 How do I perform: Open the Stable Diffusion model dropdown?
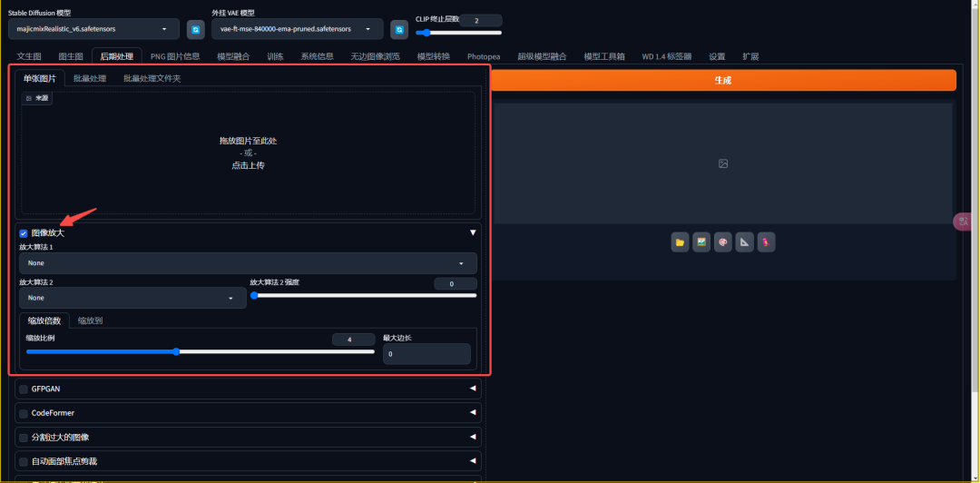click(93, 29)
